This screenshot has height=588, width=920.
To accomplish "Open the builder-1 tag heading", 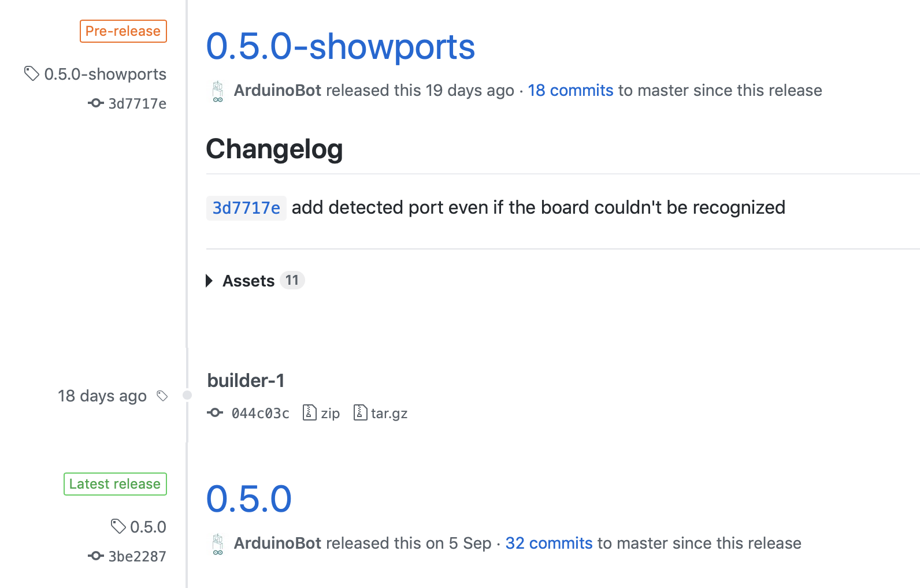I will click(246, 381).
